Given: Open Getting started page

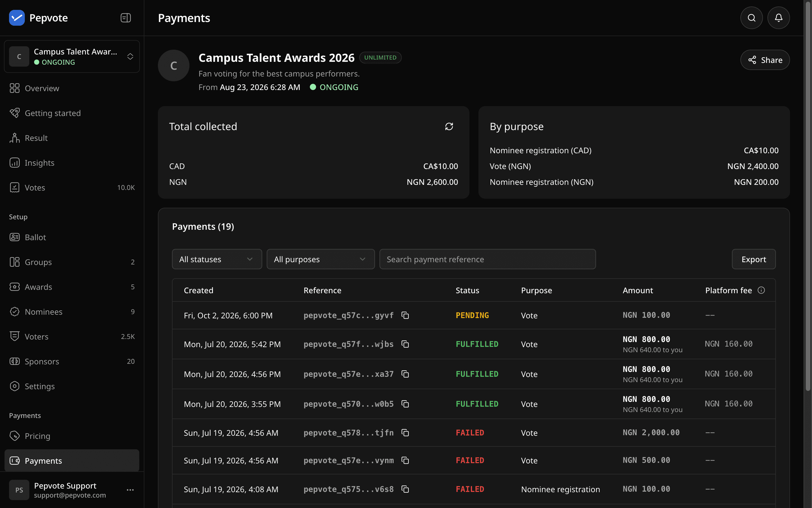Looking at the screenshot, I should (x=72, y=113).
